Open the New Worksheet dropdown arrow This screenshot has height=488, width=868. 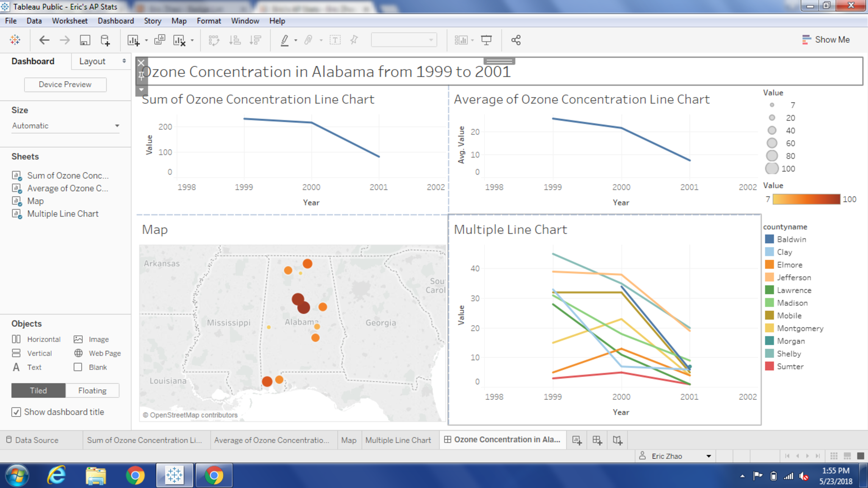[x=146, y=41]
